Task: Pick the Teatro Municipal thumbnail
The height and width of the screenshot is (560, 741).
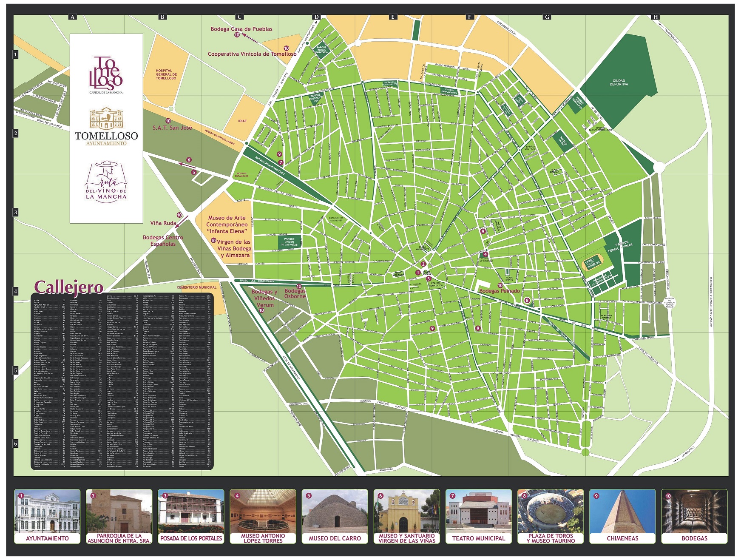Action: [x=479, y=516]
